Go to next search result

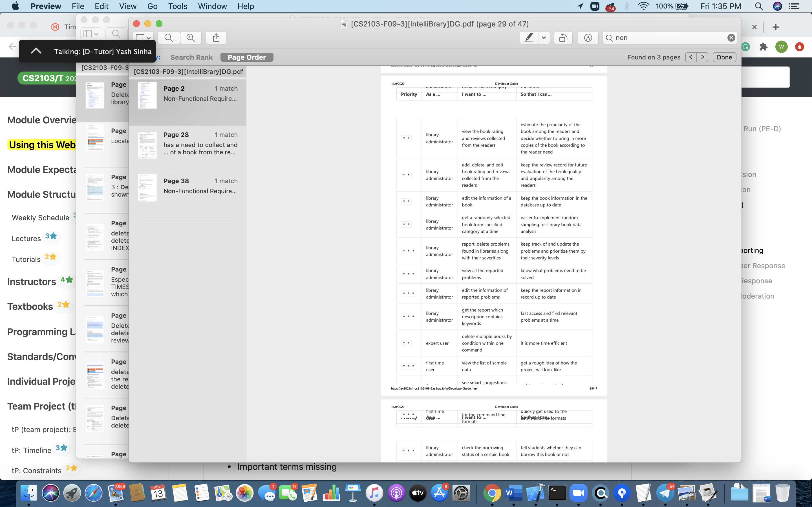click(702, 57)
